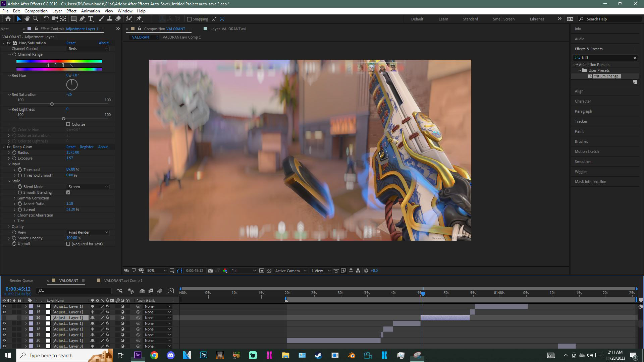Select the Hand tool in toolbar
Viewport: 644px width, 362px height.
tap(27, 19)
